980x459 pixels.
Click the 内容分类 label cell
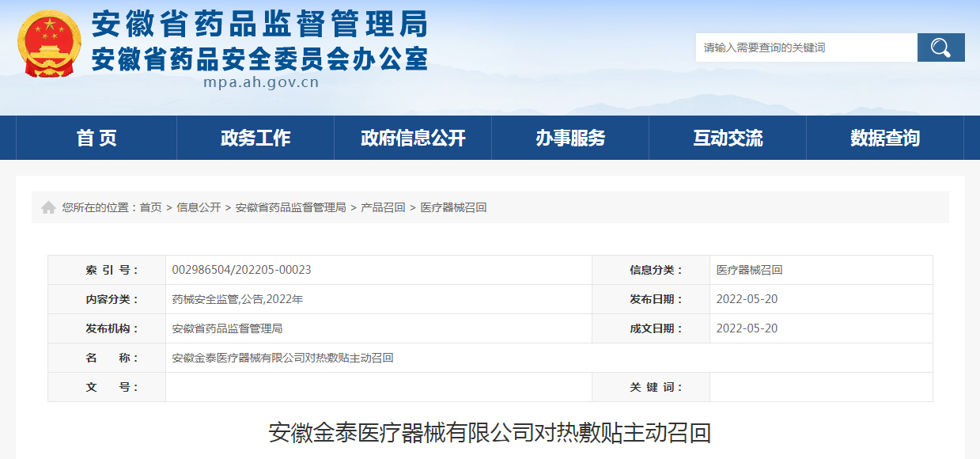point(107,299)
